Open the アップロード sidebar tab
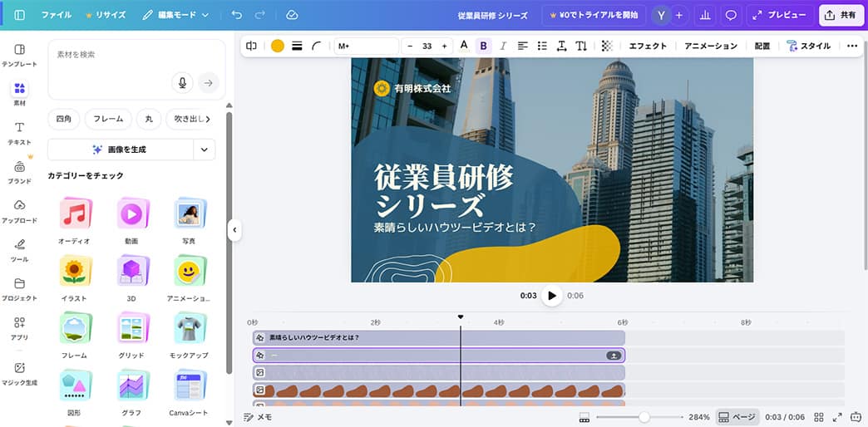Image resolution: width=868 pixels, height=427 pixels. click(19, 212)
